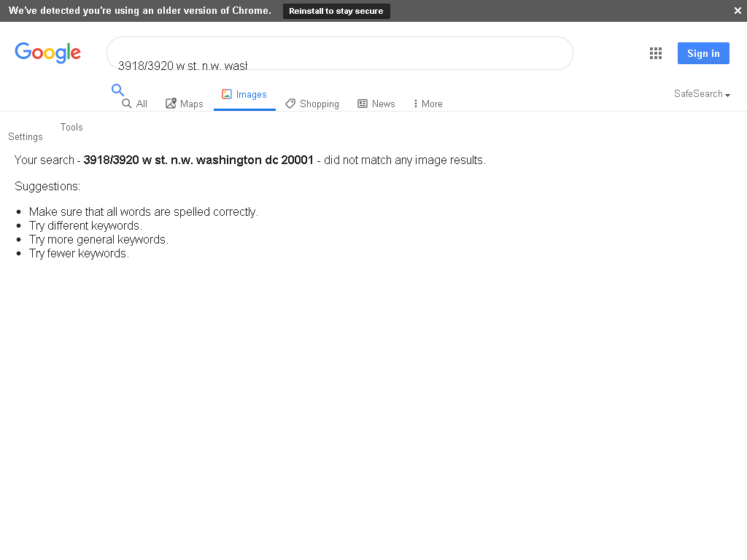The image size is (747, 560).
Task: Click the Images tab picture icon
Action: point(227,94)
